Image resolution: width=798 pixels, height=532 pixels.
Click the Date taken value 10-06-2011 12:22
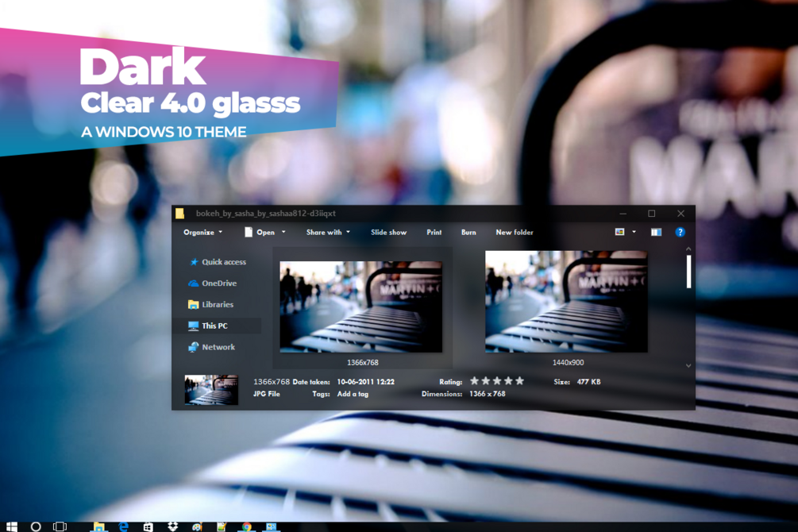(x=365, y=382)
